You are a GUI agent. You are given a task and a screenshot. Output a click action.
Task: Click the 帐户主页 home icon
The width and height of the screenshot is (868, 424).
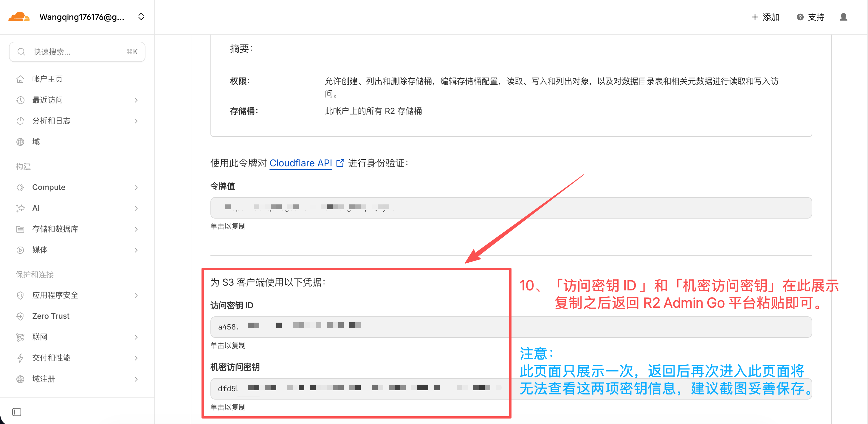tap(20, 79)
